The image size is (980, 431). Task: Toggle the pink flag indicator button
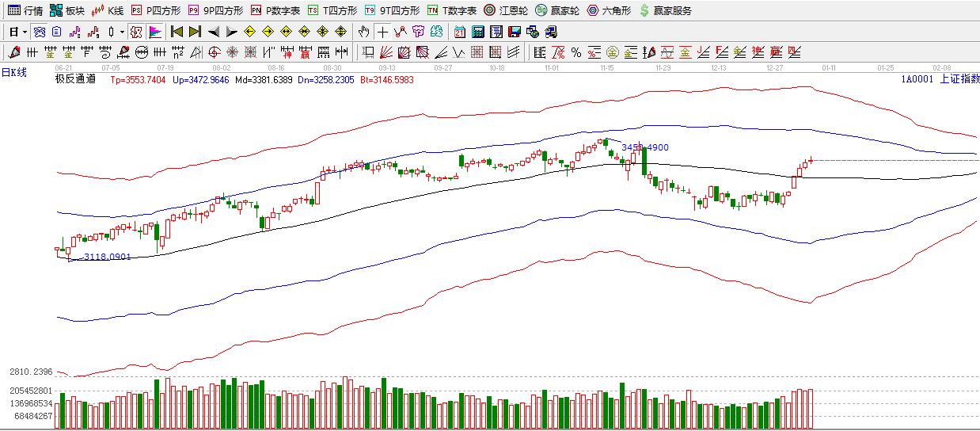point(155,32)
